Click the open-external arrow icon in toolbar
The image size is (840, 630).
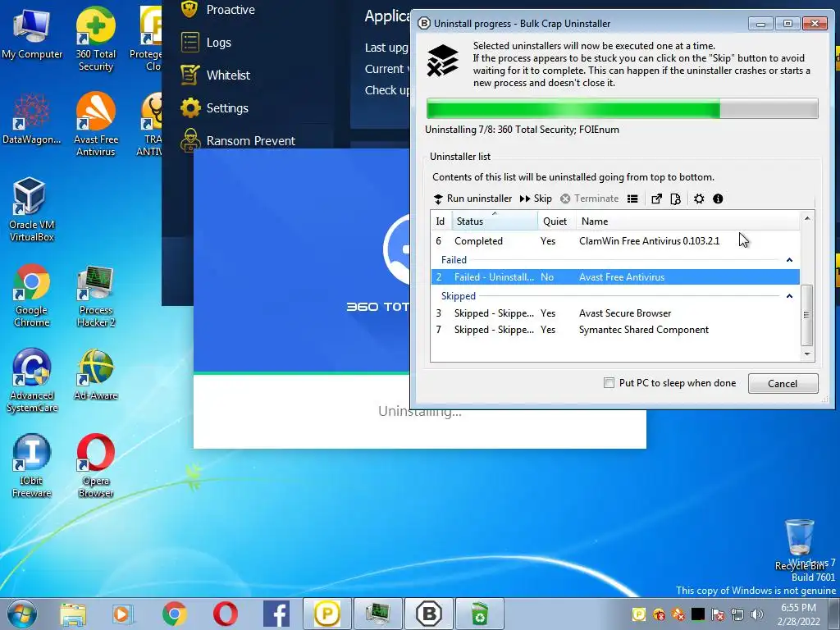click(656, 199)
